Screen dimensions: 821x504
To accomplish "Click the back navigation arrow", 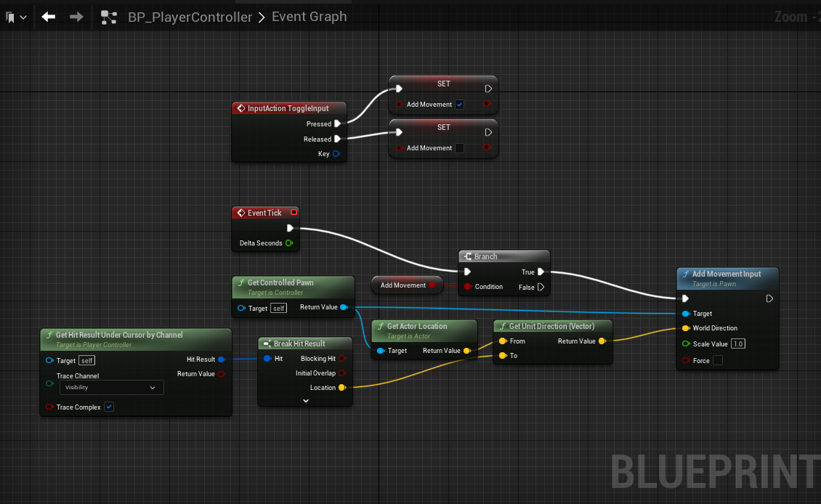I will tap(49, 17).
